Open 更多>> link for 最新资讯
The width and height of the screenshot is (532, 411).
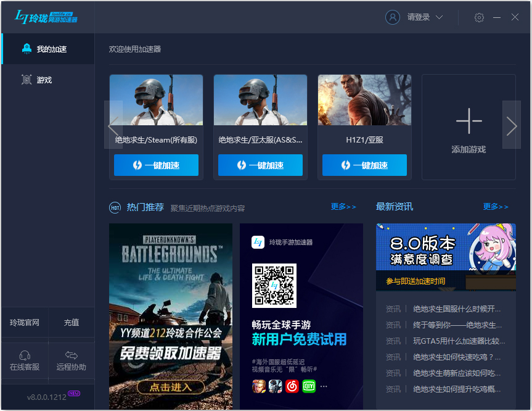pos(496,207)
